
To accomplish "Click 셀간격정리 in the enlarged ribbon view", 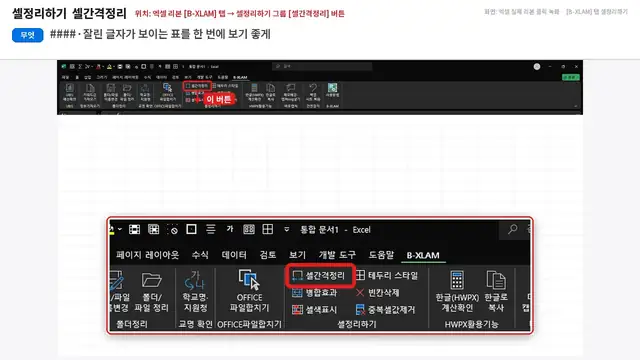I will coord(319,276).
